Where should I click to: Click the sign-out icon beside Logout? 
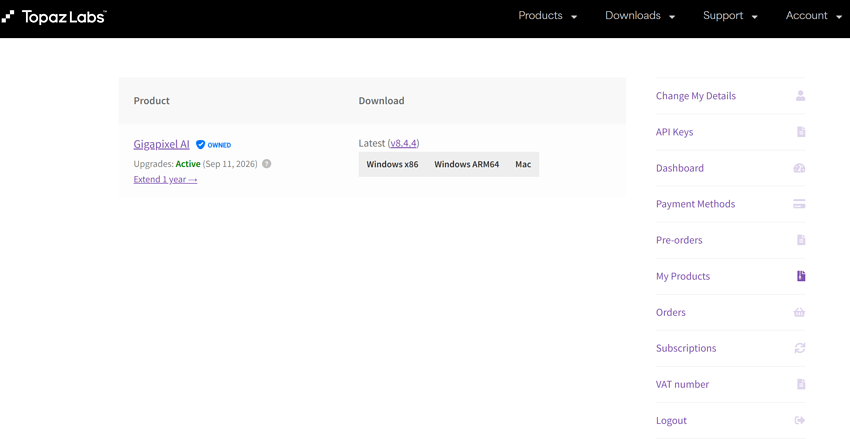tap(800, 421)
